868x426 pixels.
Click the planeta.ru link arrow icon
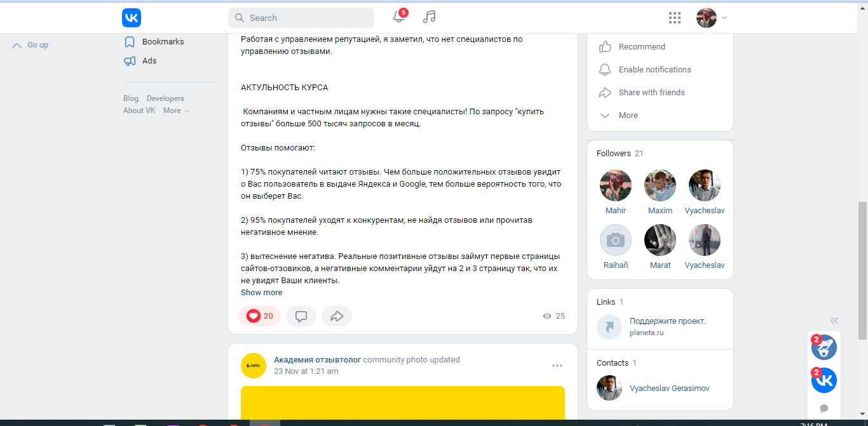(x=609, y=327)
